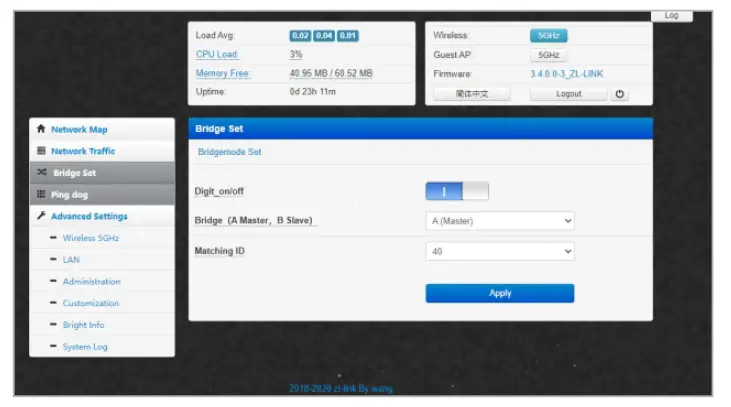Click the Network Map home icon

pos(41,129)
